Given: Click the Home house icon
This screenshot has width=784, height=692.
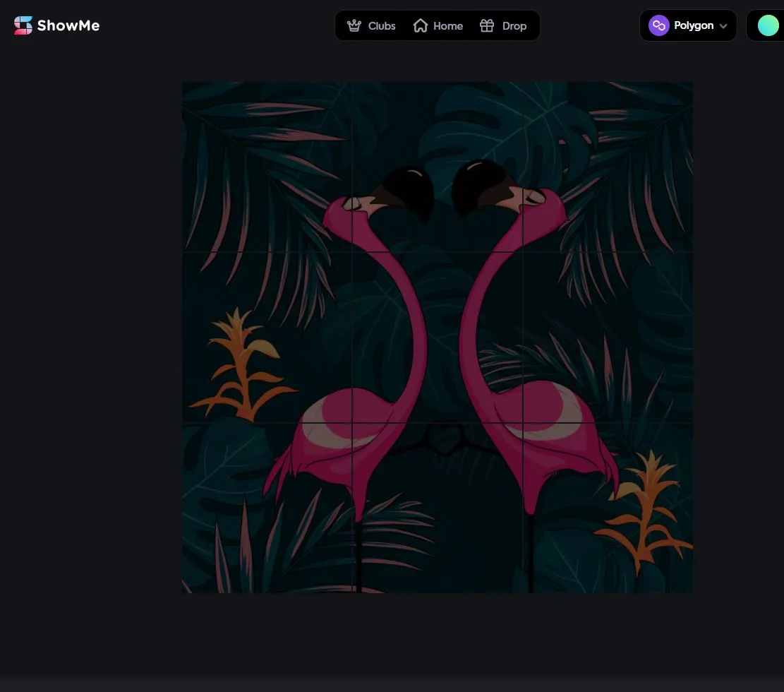Looking at the screenshot, I should pos(421,25).
